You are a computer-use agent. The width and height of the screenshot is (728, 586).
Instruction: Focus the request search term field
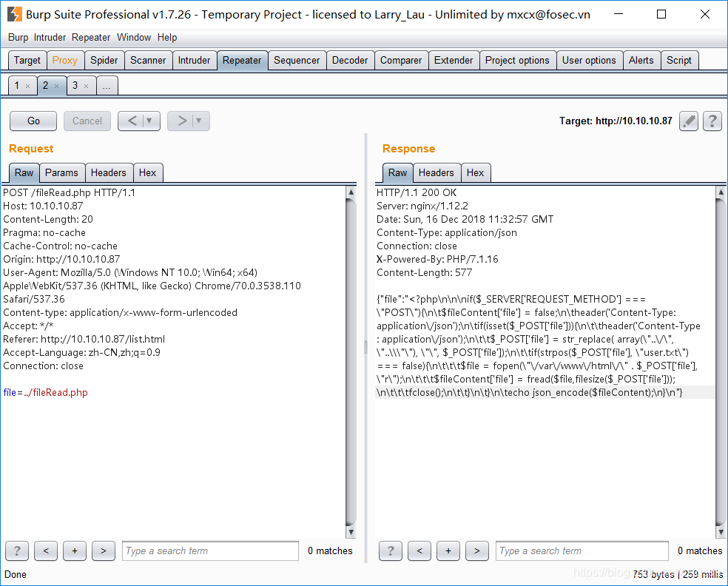pyautogui.click(x=210, y=550)
